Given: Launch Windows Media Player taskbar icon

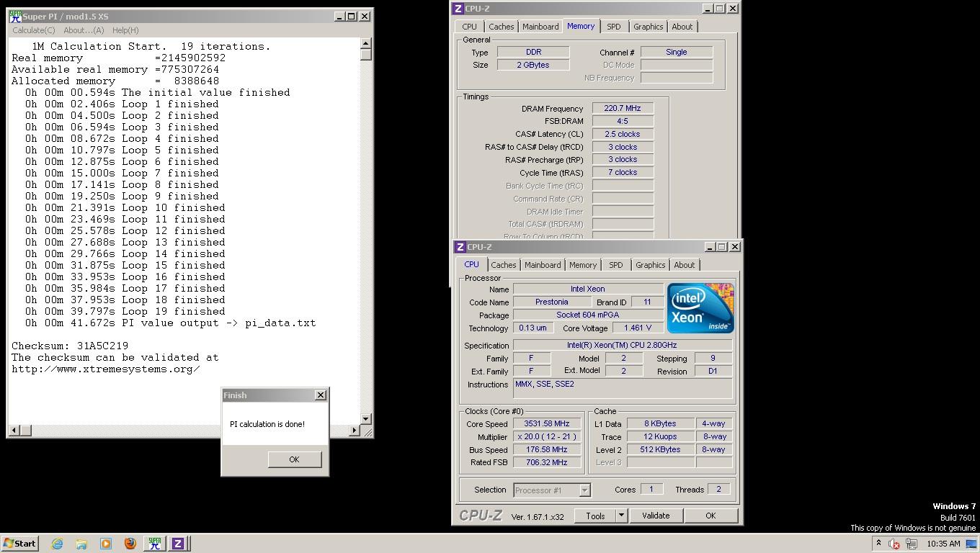Looking at the screenshot, I should coord(106,544).
